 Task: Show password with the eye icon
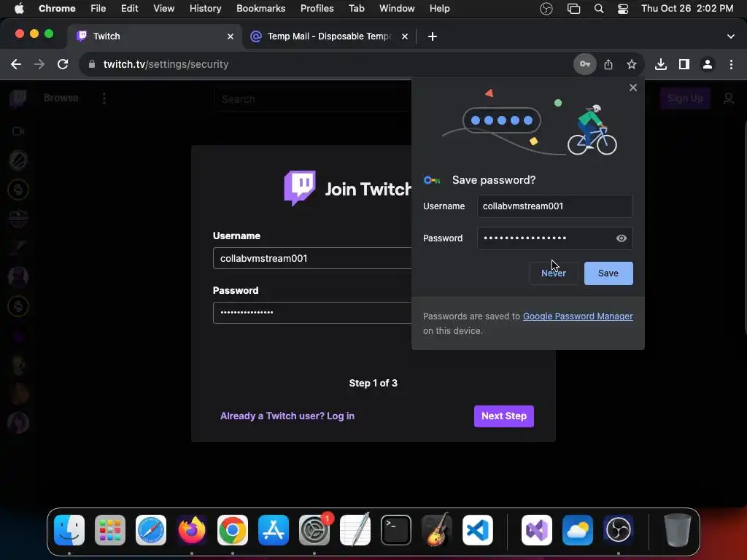pos(622,238)
